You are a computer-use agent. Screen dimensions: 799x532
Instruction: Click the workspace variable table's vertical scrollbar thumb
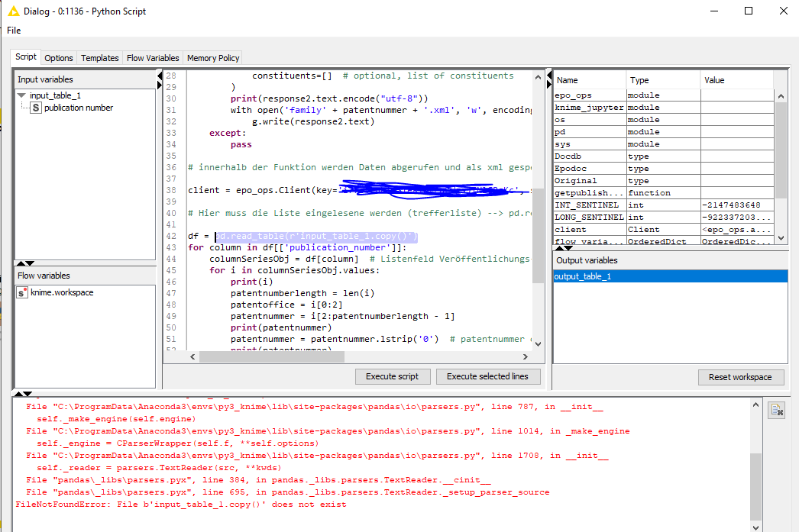pos(781,150)
